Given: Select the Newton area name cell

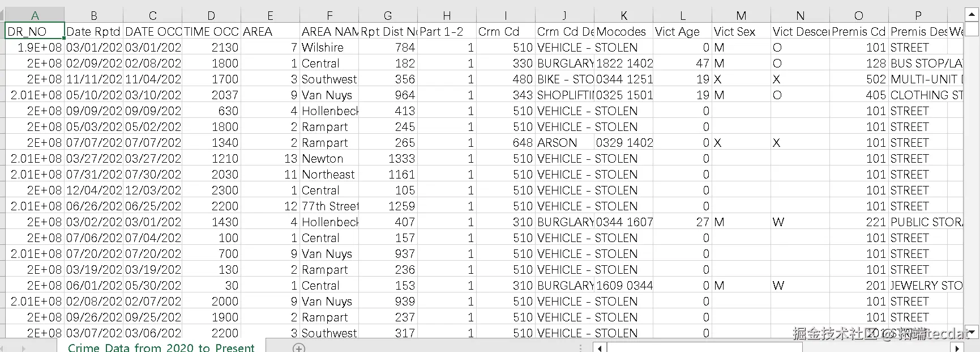Looking at the screenshot, I should (x=329, y=158).
